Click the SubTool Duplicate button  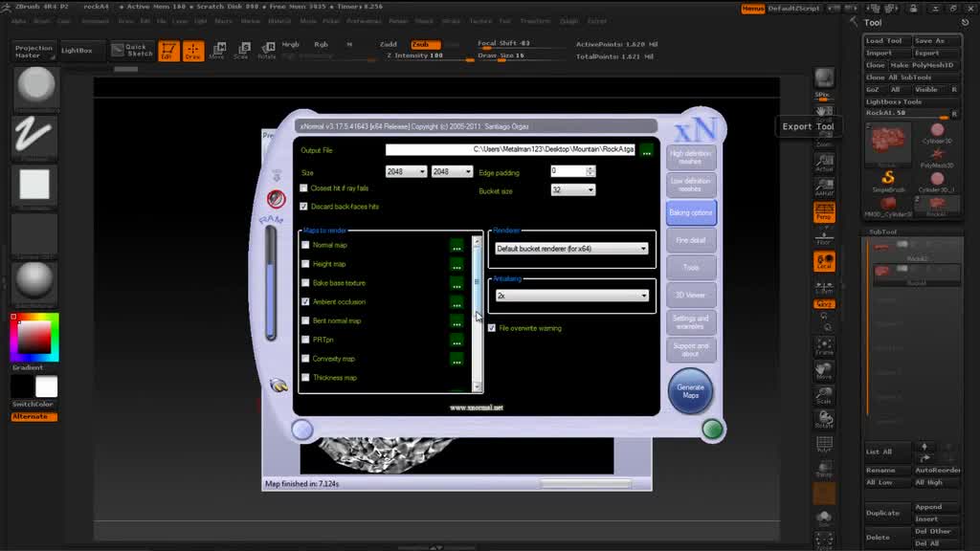887,513
